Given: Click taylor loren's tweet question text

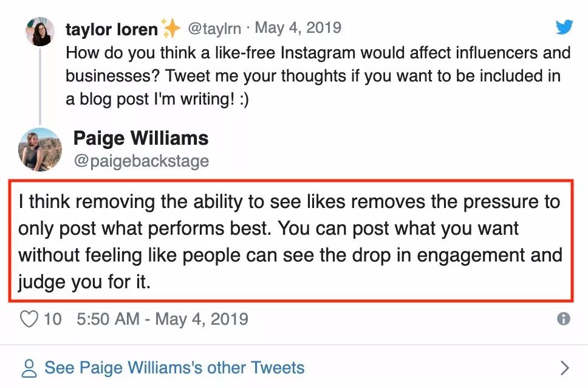Looking at the screenshot, I should click(x=318, y=76).
